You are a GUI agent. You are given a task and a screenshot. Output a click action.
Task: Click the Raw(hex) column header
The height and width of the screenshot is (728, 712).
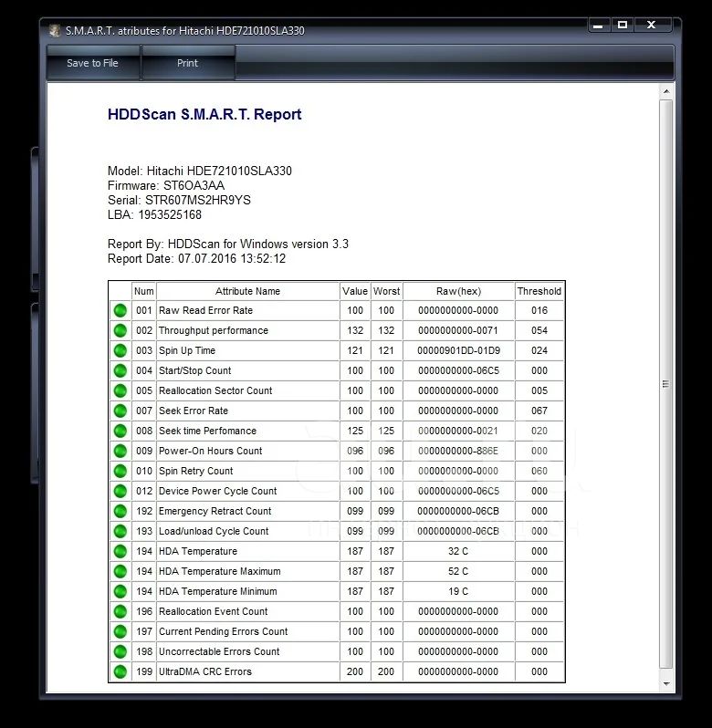(458, 291)
